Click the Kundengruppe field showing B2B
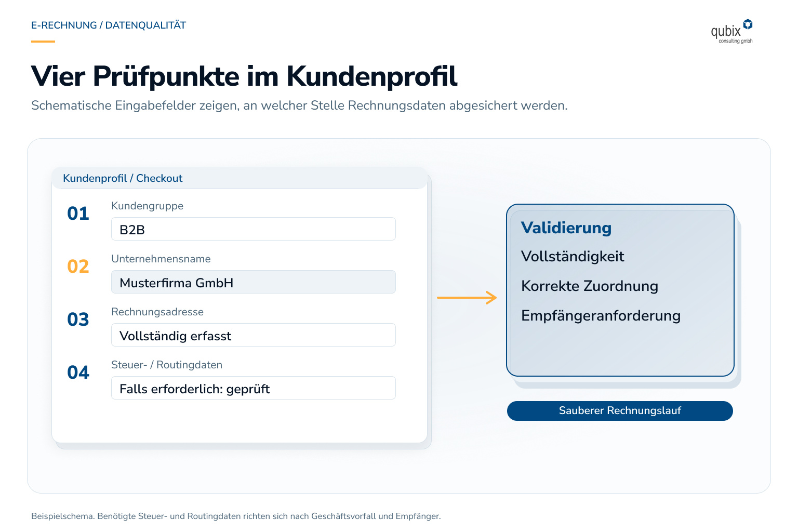The height and width of the screenshot is (532, 798). click(254, 229)
